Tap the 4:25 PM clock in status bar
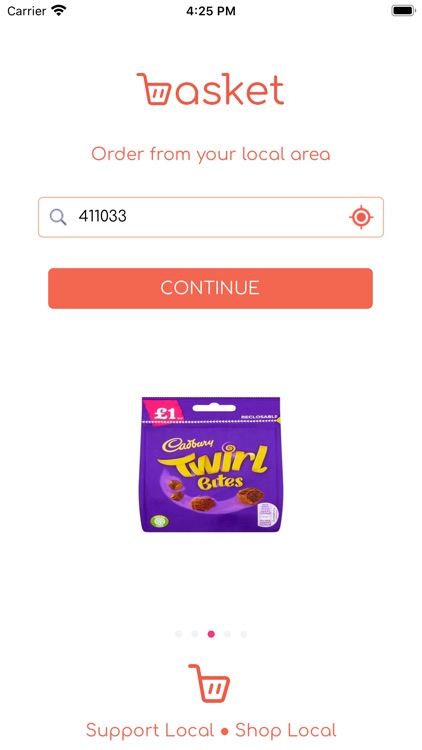 coord(211,11)
